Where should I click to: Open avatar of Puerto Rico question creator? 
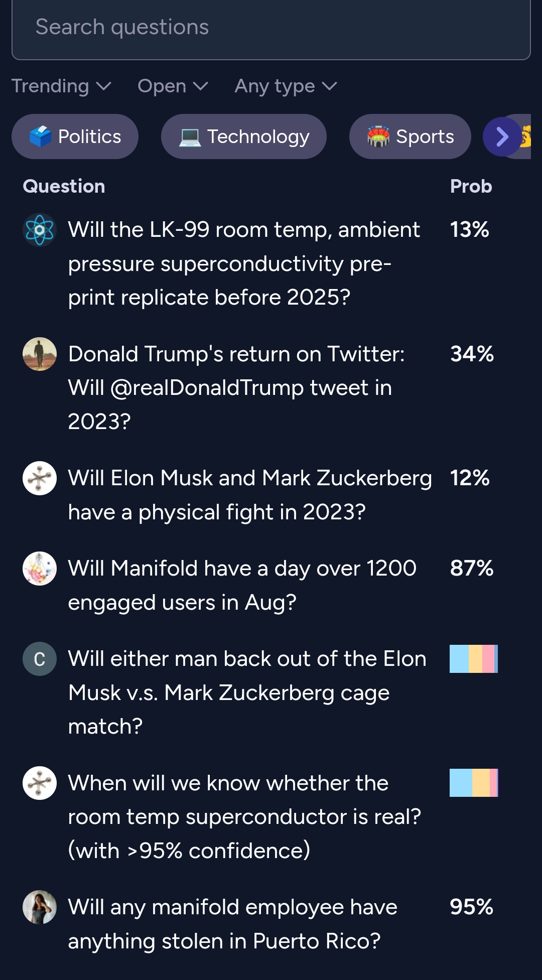pyautogui.click(x=40, y=907)
